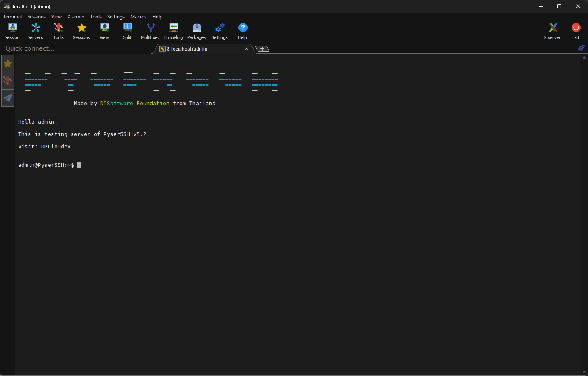The height and width of the screenshot is (376, 588).
Task: Split the terminal view
Action: pyautogui.click(x=127, y=31)
